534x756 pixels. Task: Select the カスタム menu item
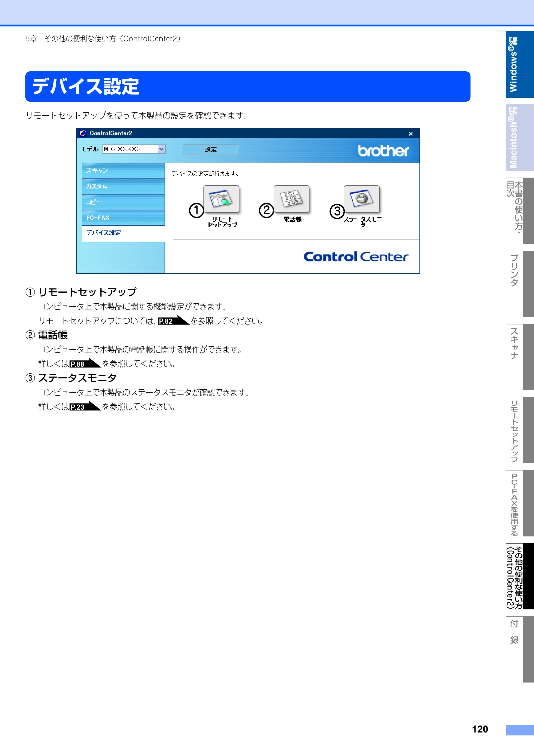[x=123, y=186]
